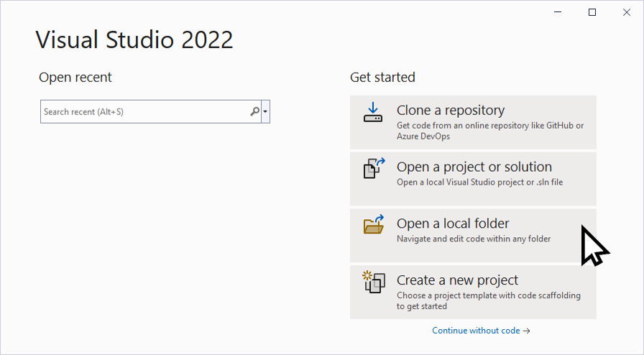The width and height of the screenshot is (644, 355).
Task: Pick the Open a local folder title
Action: pyautogui.click(x=453, y=223)
